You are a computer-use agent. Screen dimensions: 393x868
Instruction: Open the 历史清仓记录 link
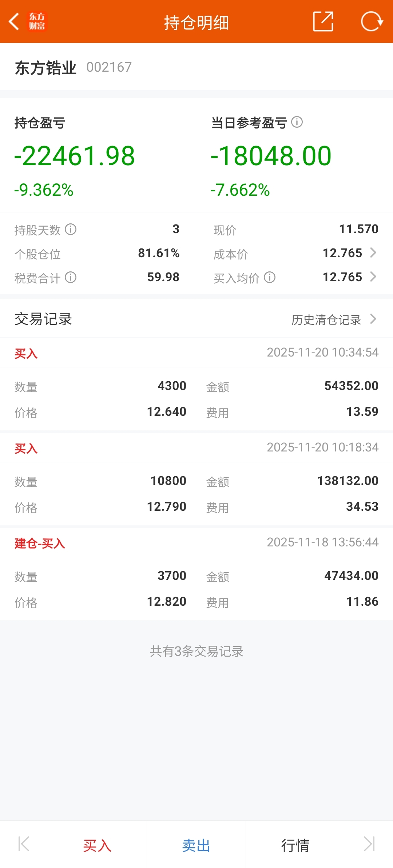326,319
